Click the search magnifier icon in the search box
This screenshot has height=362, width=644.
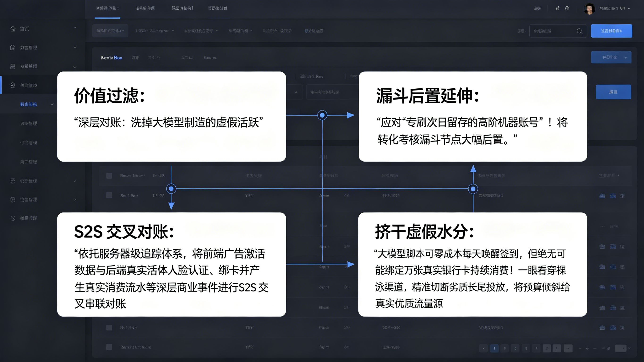click(580, 31)
